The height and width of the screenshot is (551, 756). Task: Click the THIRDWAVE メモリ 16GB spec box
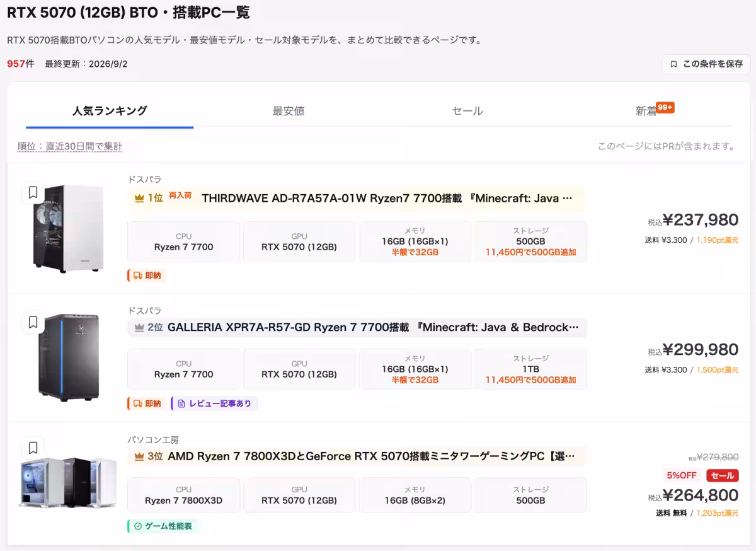pyautogui.click(x=415, y=241)
